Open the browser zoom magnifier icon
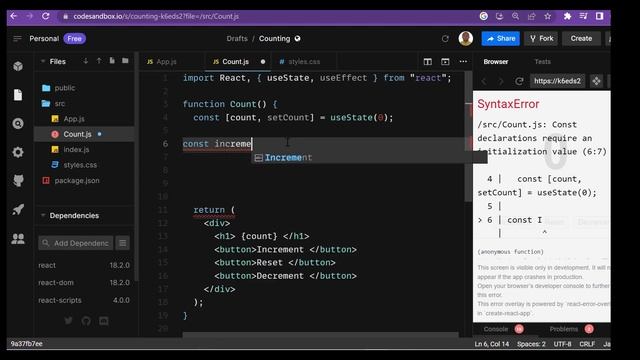Viewport: 640px width, 360px height. pos(516,16)
